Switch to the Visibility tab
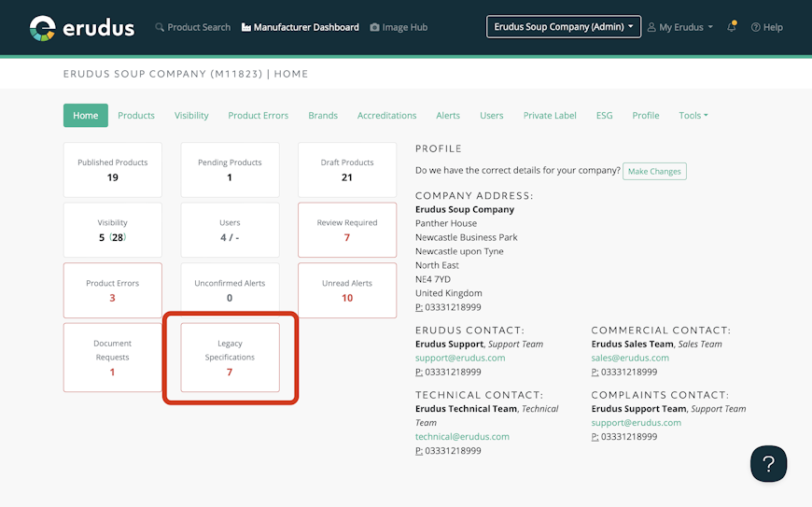 pos(191,116)
